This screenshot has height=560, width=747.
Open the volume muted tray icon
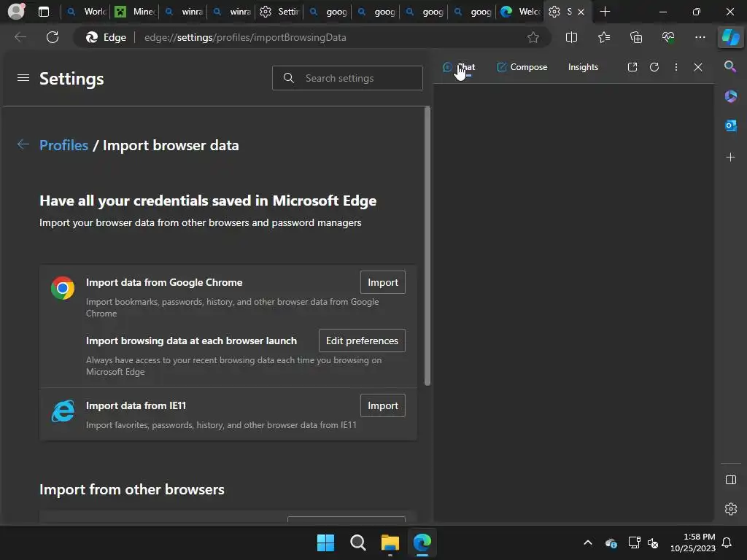(653, 542)
